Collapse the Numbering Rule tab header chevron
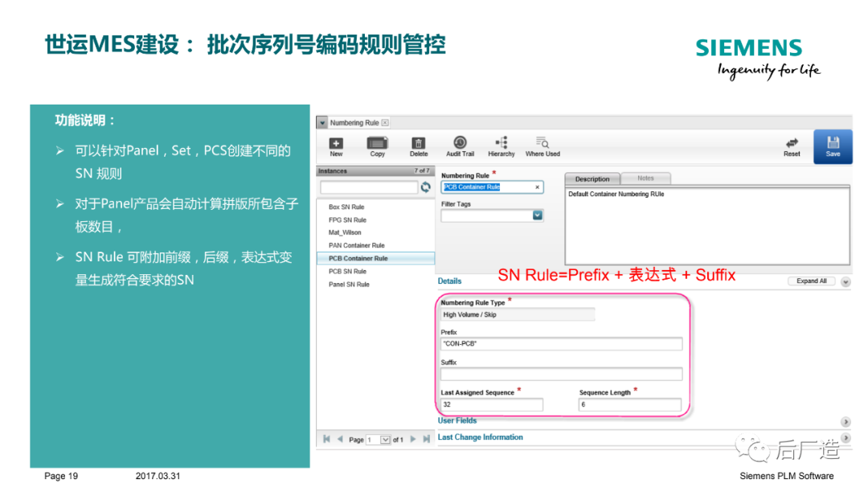Screen dimensions: 868x488 [321, 123]
